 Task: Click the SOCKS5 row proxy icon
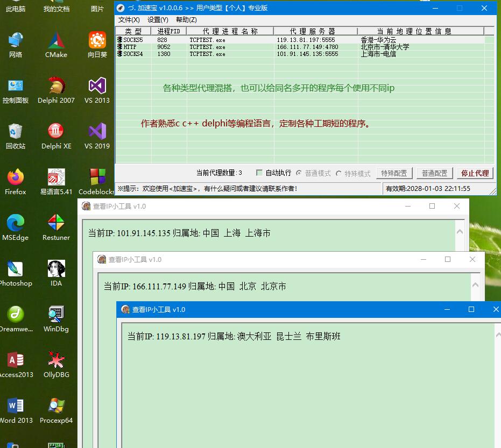[x=119, y=40]
